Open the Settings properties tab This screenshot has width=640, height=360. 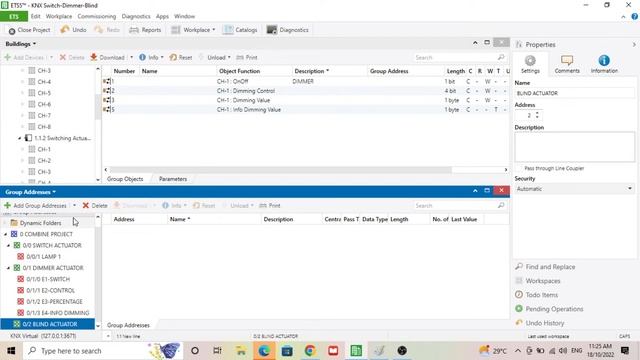pyautogui.click(x=530, y=64)
